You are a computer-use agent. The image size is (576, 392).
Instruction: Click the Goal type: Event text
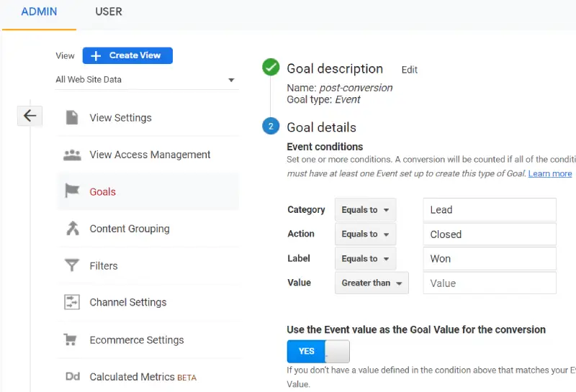[323, 99]
